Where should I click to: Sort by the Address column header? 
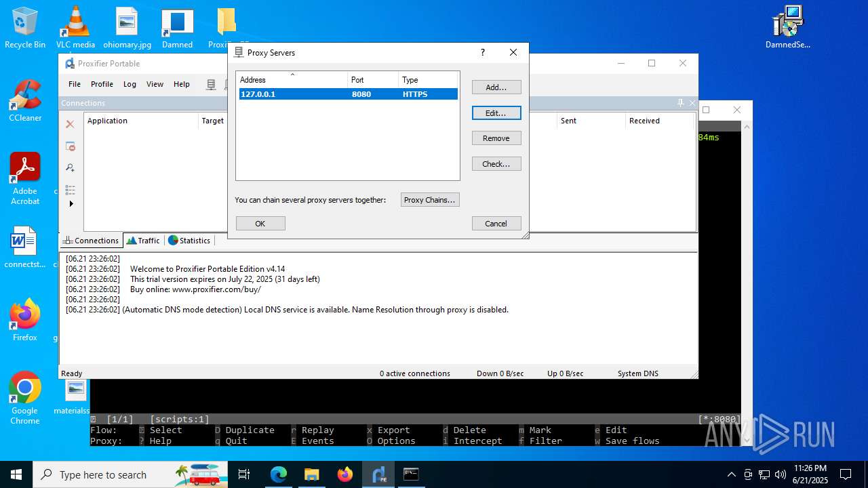292,80
